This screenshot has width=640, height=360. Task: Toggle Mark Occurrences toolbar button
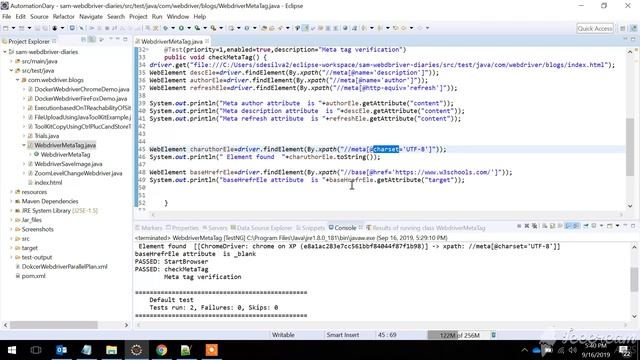pyautogui.click(x=305, y=28)
